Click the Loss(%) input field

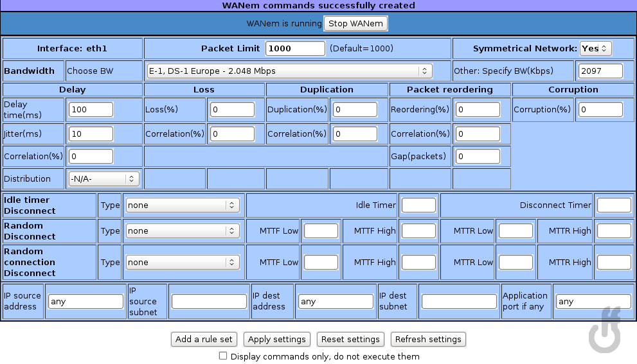pyautogui.click(x=233, y=110)
